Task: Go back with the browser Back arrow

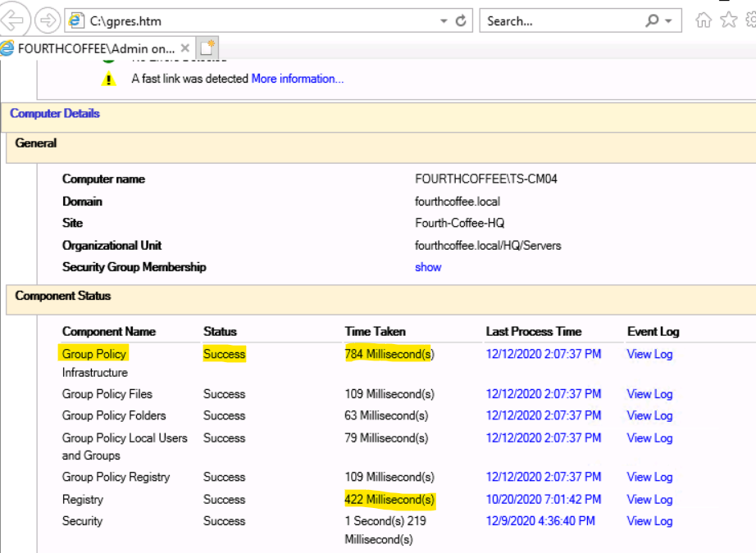Action: (x=13, y=20)
